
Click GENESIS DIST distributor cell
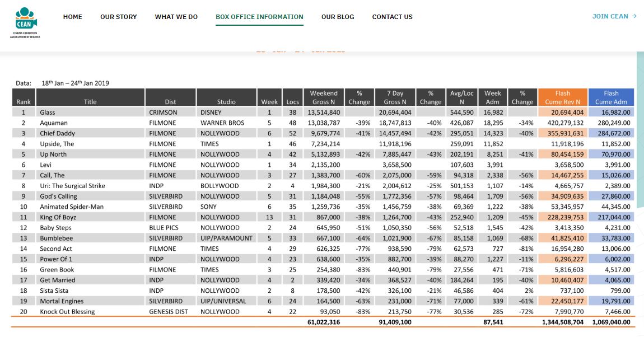[x=169, y=312]
